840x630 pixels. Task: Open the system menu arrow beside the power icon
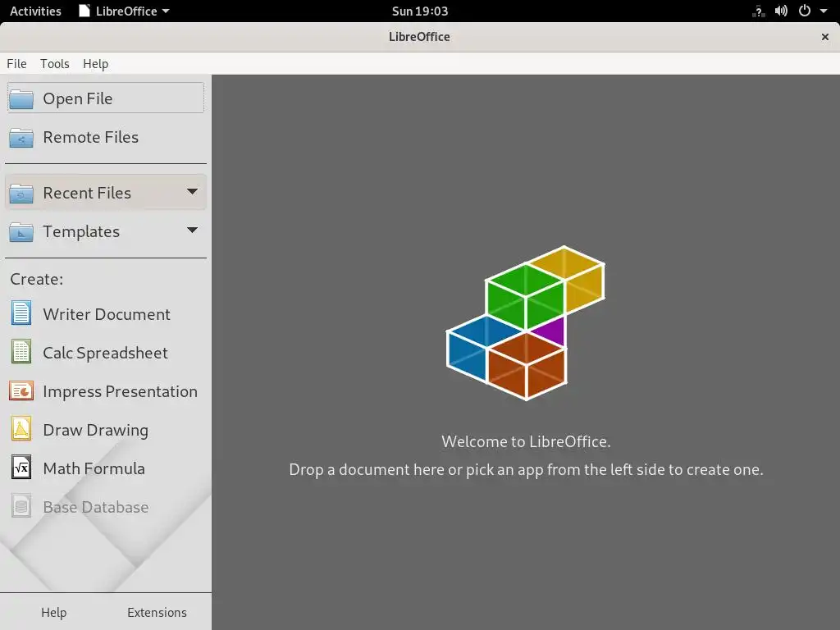824,11
